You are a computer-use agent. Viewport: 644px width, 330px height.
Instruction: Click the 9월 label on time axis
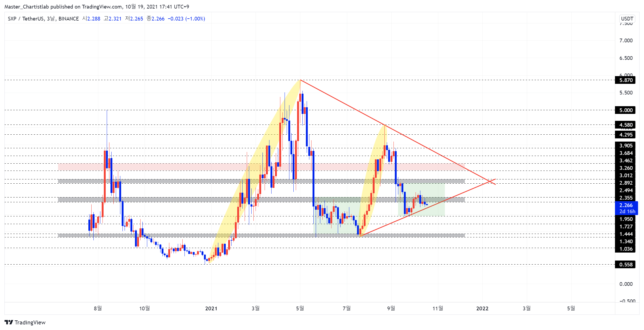[391, 308]
